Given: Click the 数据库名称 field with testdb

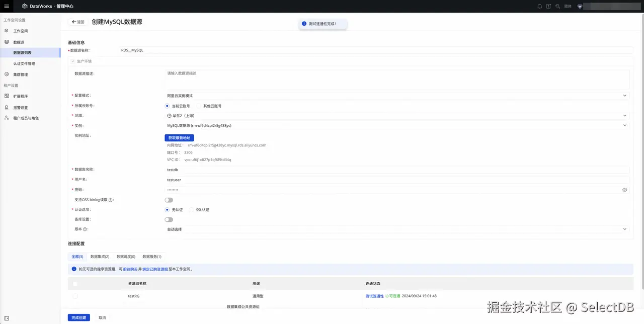Looking at the screenshot, I should click(x=397, y=170).
